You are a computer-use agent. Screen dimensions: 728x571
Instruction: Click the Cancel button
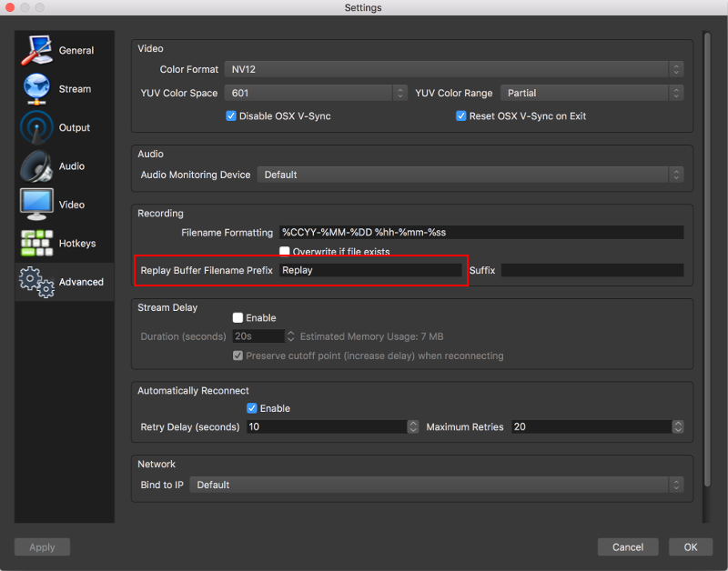click(x=628, y=547)
